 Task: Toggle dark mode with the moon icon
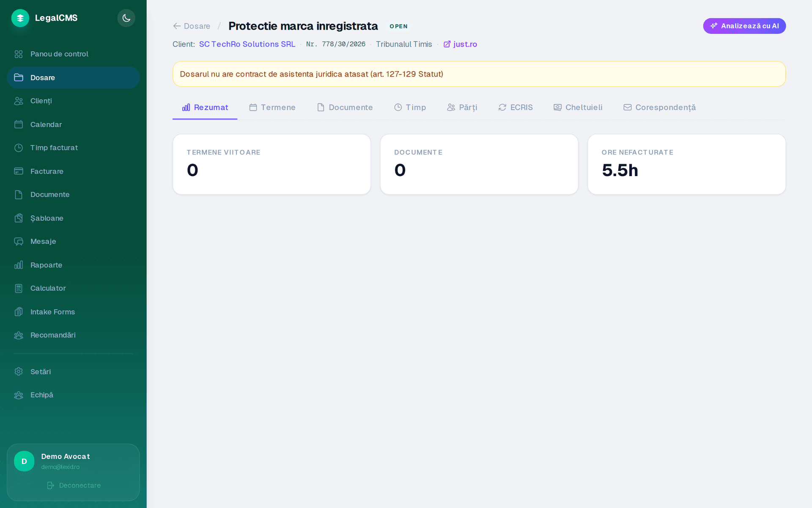[126, 18]
